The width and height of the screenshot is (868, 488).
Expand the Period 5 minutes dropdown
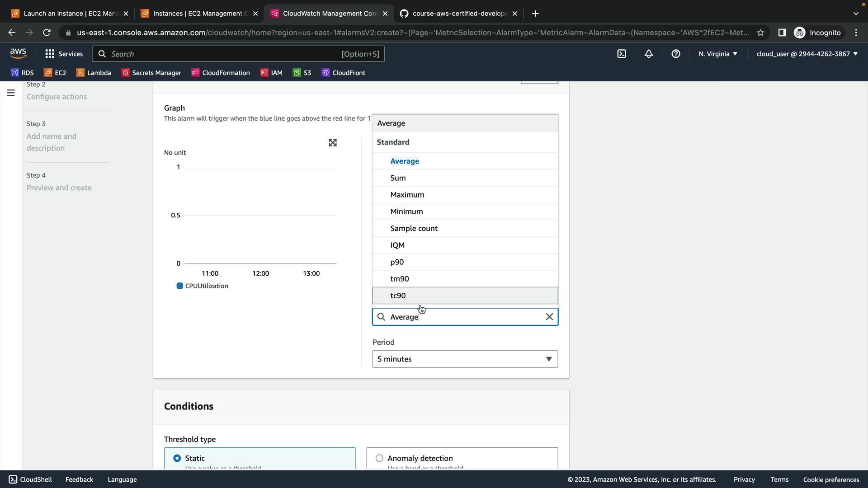(x=465, y=359)
